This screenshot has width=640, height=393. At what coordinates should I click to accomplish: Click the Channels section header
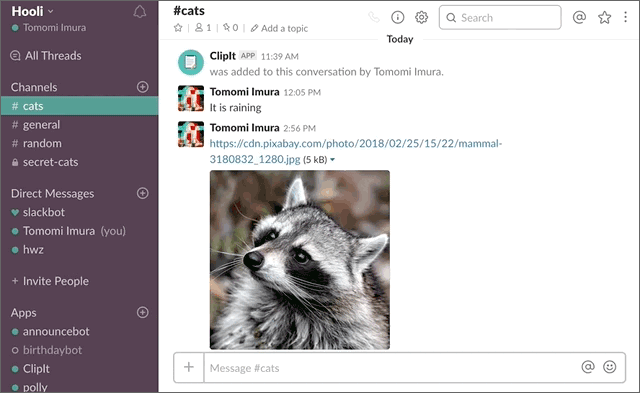(x=34, y=87)
